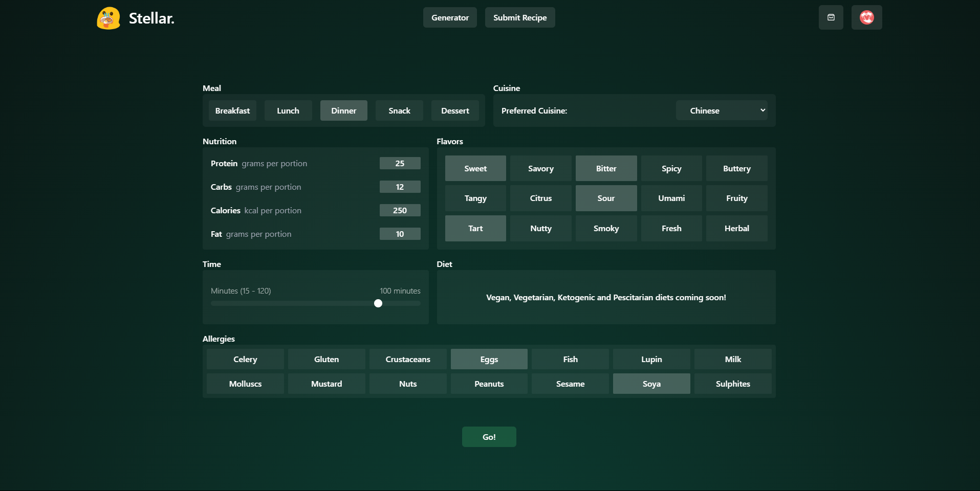This screenshot has height=491, width=980.
Task: Toggle off the Tart flavor
Action: coord(475,228)
